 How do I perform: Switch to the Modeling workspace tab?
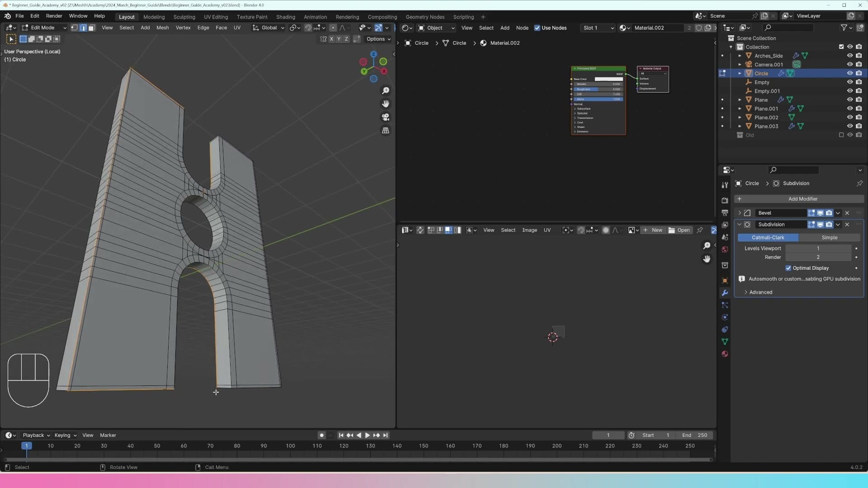point(154,17)
